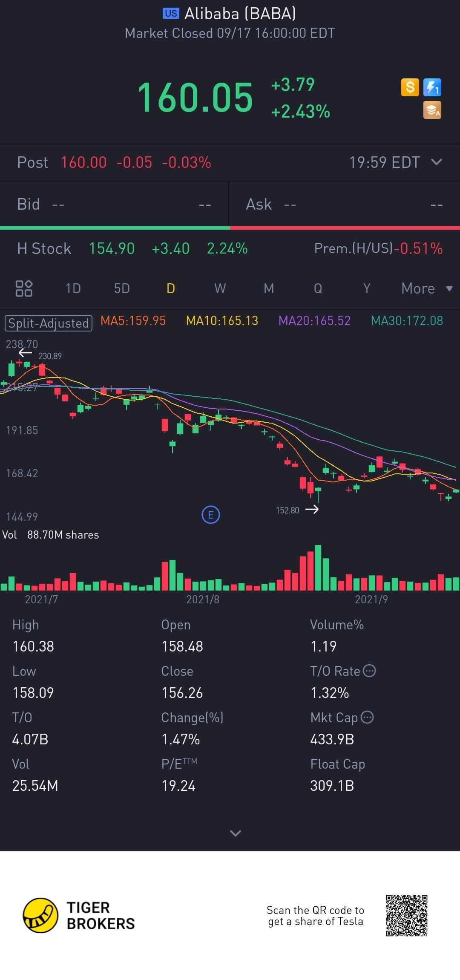Tap the T/O value 4.07B
Image resolution: width=460 pixels, height=980 pixels.
(30, 739)
